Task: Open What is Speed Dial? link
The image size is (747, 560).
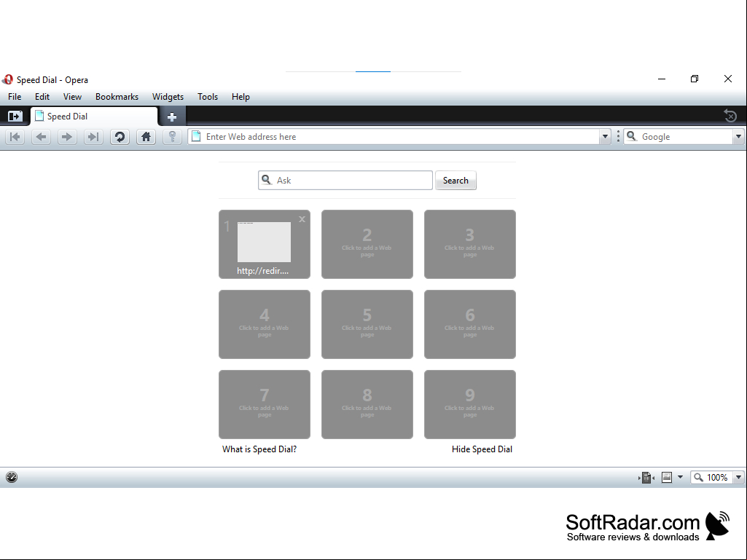Action: click(259, 449)
